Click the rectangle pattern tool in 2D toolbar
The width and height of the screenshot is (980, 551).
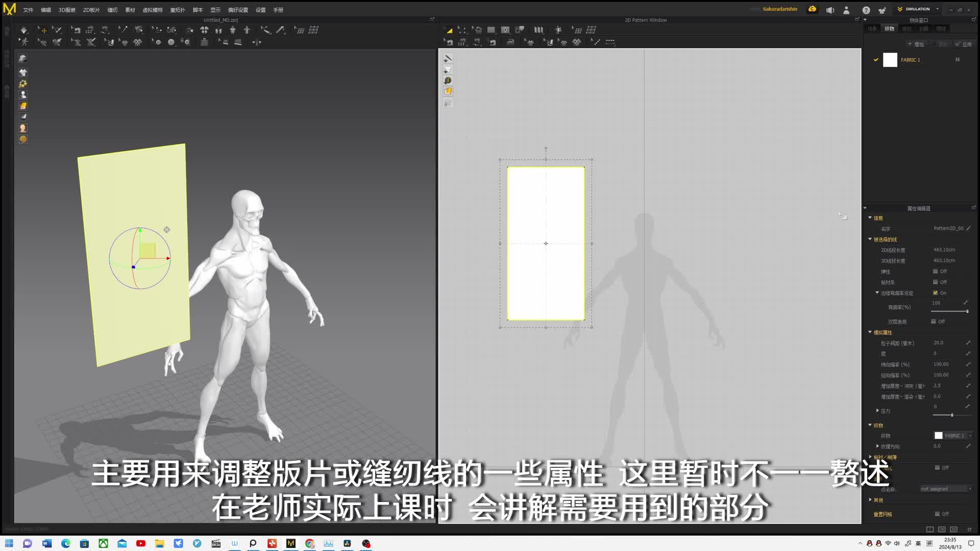pos(491,30)
